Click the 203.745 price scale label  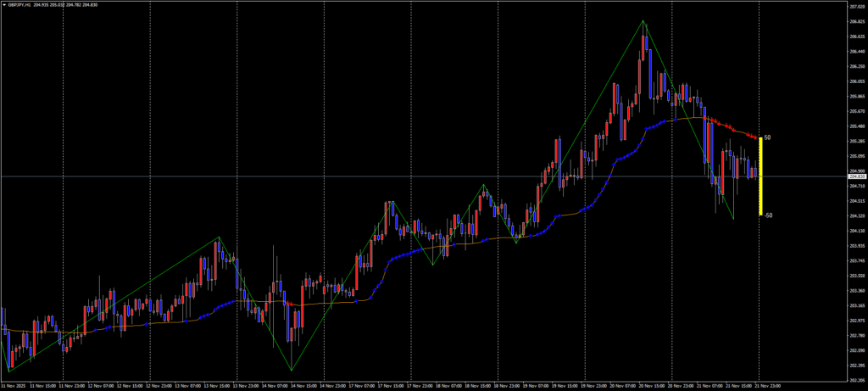point(855,260)
